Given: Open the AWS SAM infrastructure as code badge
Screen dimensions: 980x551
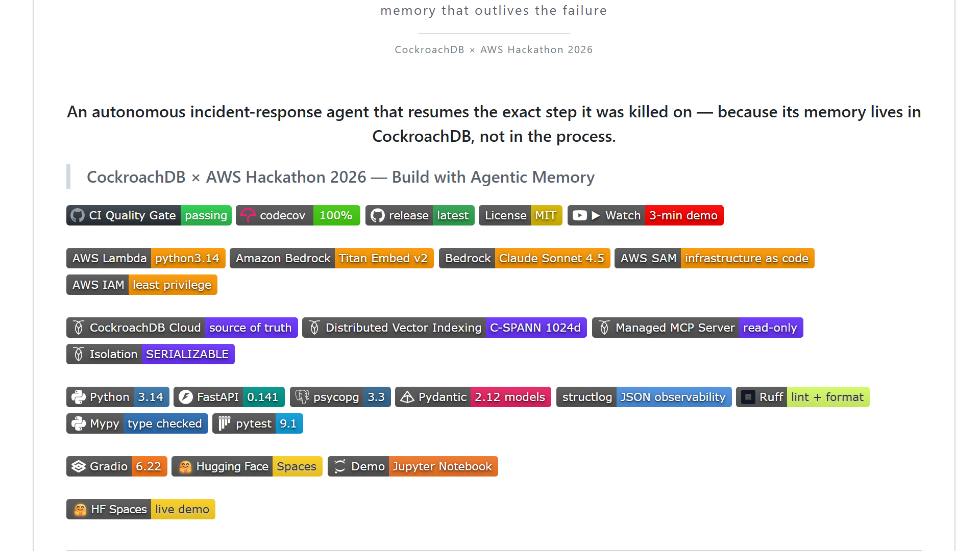Looking at the screenshot, I should [715, 258].
